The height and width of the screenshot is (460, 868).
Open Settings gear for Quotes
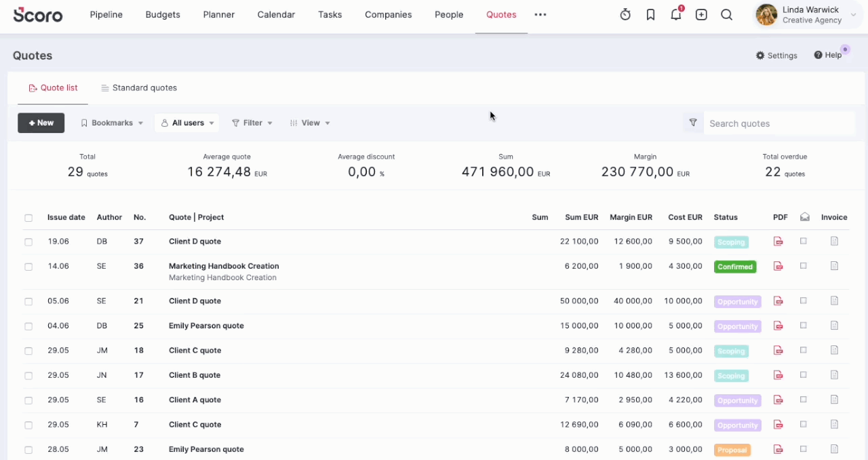point(776,56)
